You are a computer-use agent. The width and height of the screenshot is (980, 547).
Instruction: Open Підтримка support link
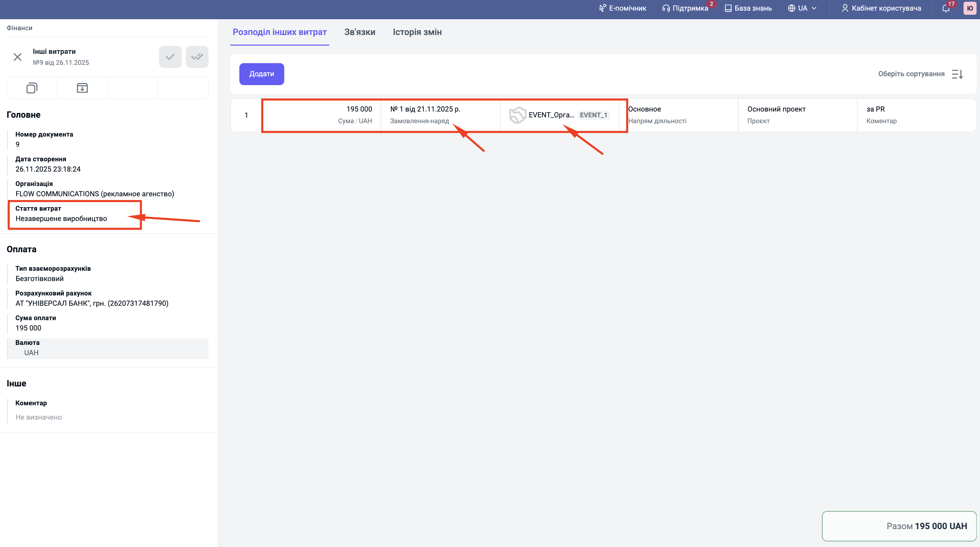click(685, 8)
